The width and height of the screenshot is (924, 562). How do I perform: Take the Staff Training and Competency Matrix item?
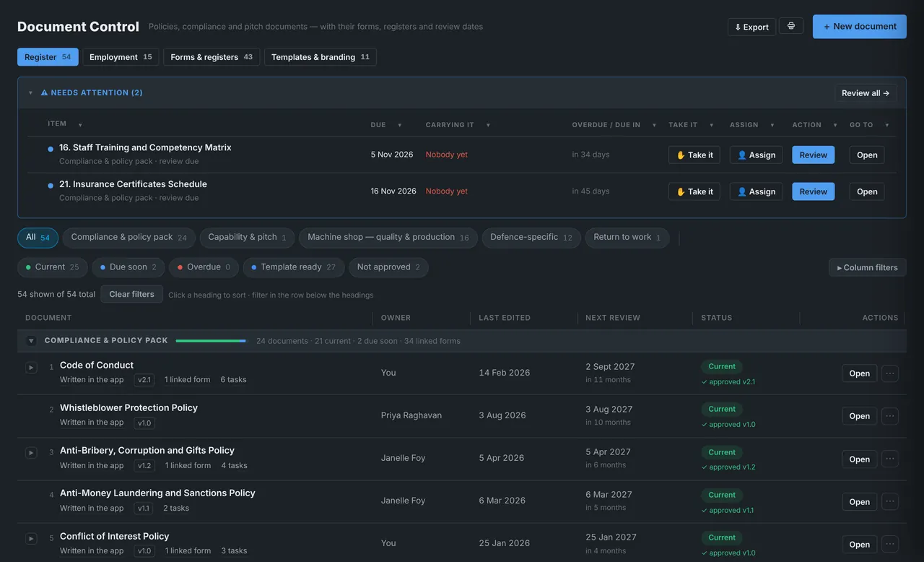pyautogui.click(x=694, y=155)
